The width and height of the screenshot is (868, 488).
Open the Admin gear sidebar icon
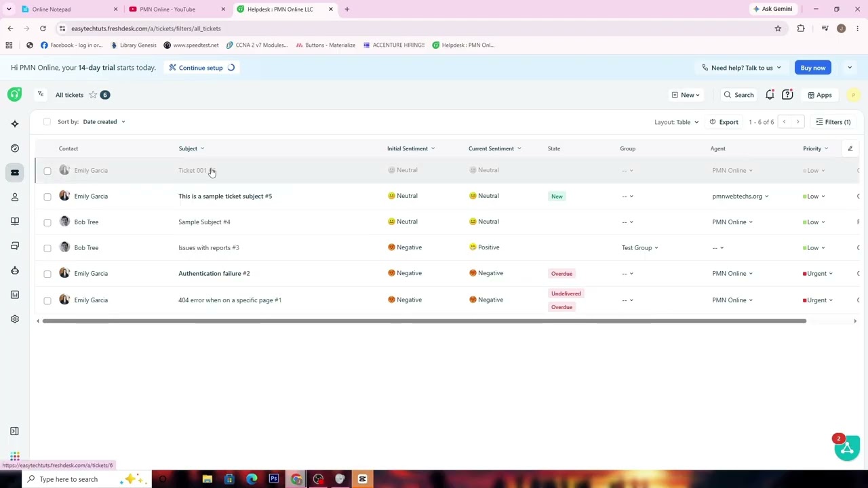click(x=15, y=319)
